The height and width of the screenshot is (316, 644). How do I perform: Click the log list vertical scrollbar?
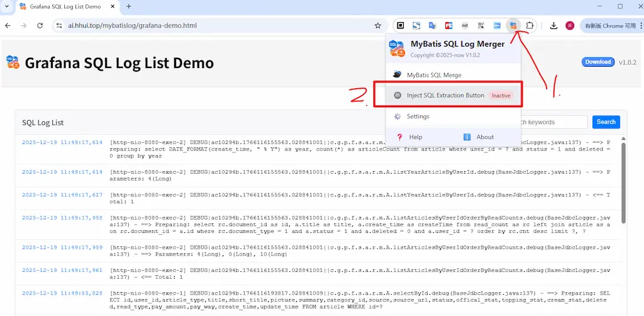click(623, 183)
